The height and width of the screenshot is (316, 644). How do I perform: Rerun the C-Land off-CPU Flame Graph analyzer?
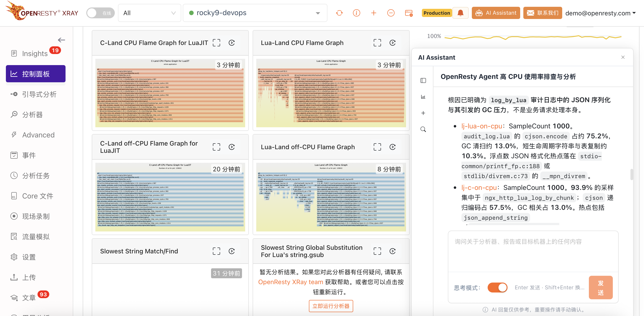(232, 147)
